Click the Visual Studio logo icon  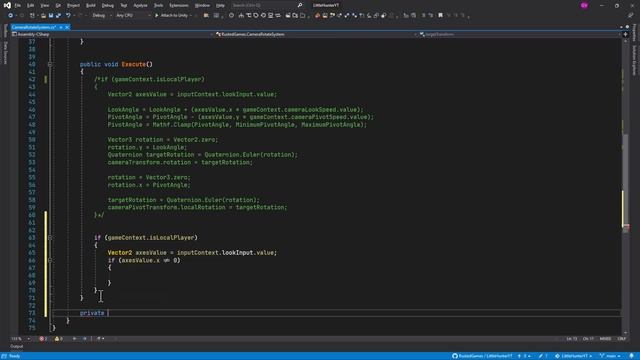coord(7,5)
